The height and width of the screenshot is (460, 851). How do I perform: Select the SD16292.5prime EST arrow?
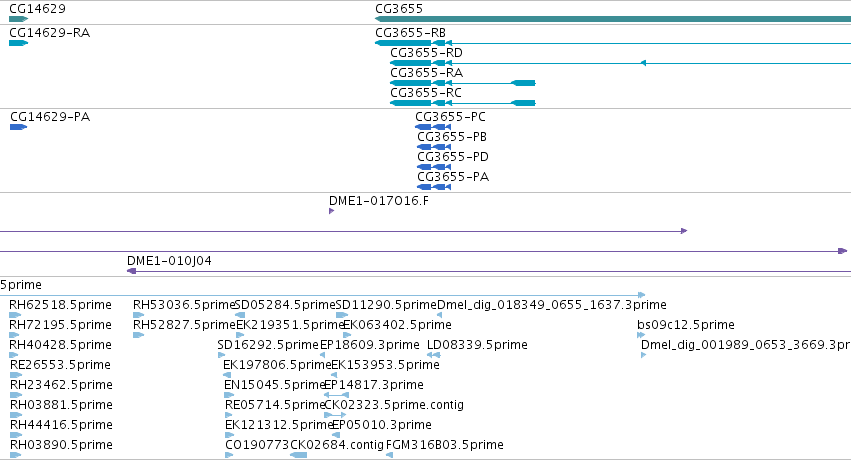click(x=221, y=355)
